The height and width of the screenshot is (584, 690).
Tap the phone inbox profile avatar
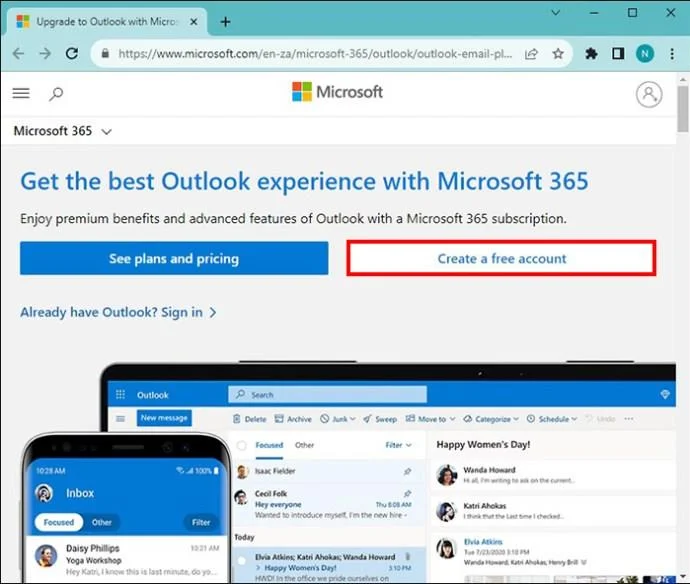point(44,493)
